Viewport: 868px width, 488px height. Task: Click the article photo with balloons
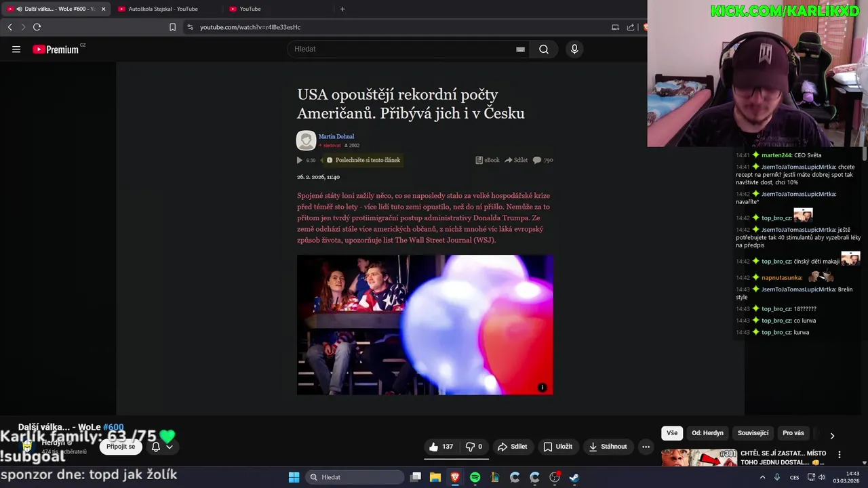(425, 325)
